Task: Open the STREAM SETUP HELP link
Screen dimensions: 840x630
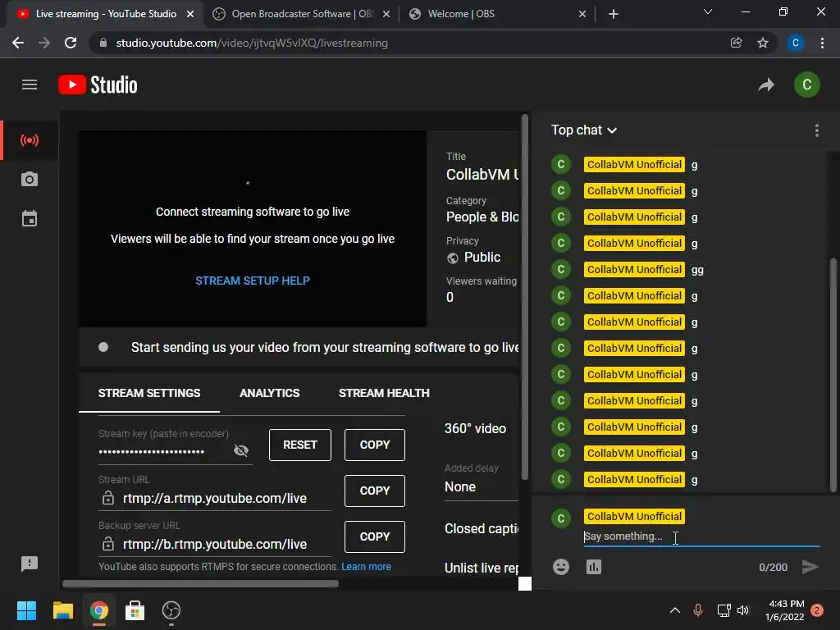Action: [x=253, y=281]
